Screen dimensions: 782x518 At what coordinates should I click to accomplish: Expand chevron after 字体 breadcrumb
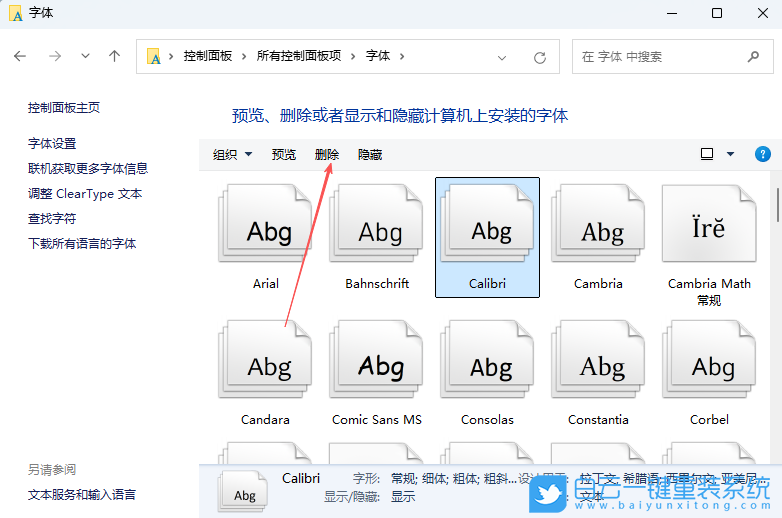pos(402,56)
